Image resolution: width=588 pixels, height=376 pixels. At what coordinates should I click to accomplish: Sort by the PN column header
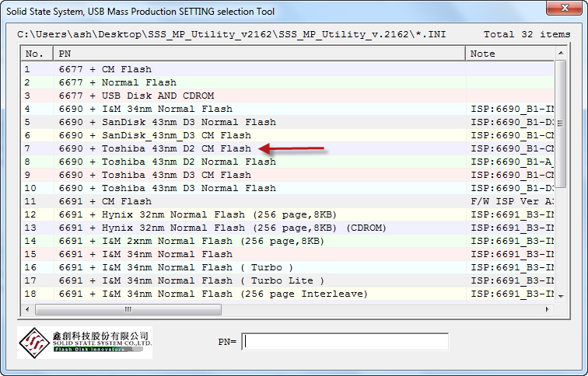[260, 54]
